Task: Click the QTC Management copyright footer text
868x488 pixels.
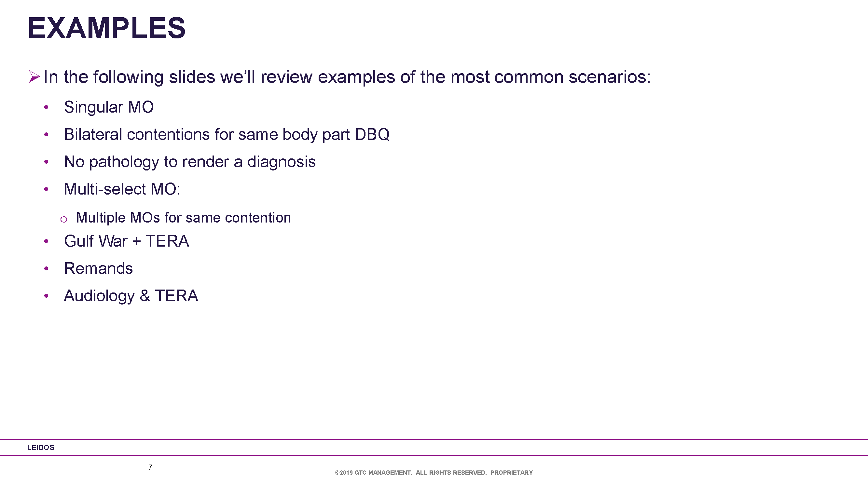Action: tap(434, 472)
